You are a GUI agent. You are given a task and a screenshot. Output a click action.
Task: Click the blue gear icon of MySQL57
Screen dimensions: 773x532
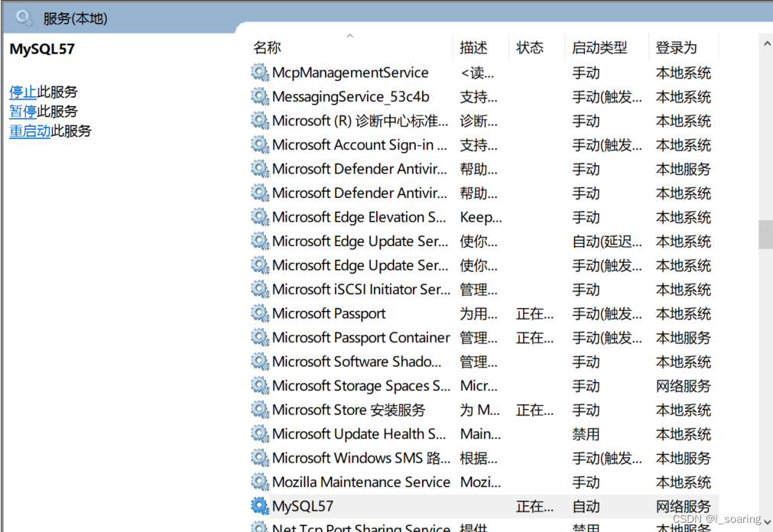[260, 506]
